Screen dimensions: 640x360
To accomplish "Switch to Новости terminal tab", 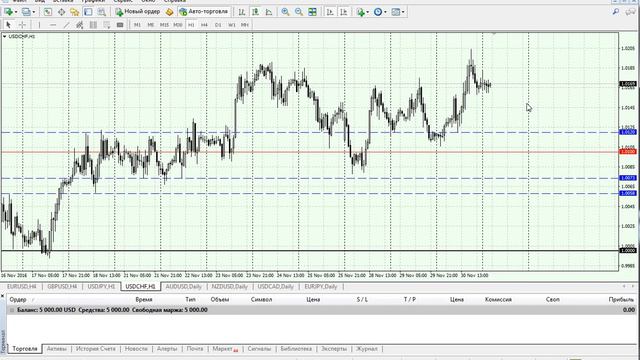I will pyautogui.click(x=136, y=349).
